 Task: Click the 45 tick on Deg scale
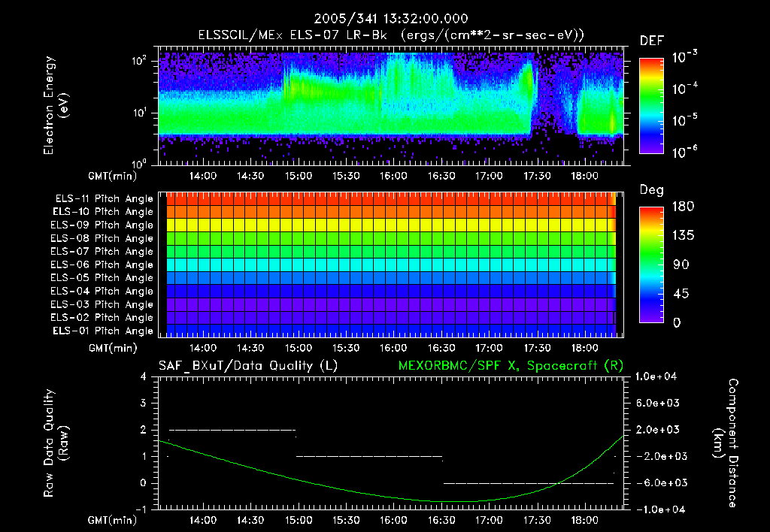(x=681, y=294)
